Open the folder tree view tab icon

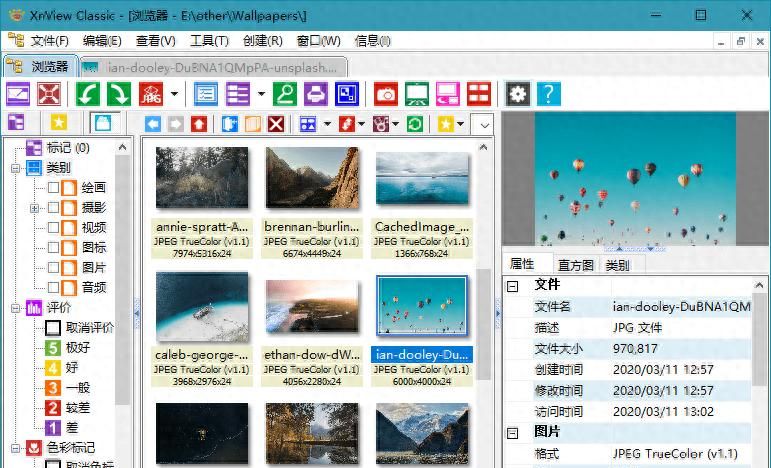tap(16, 122)
